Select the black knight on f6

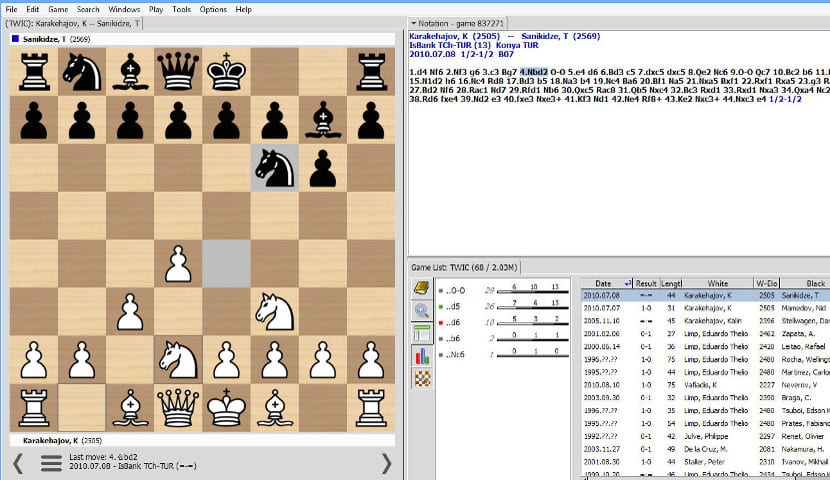pyautogui.click(x=274, y=168)
